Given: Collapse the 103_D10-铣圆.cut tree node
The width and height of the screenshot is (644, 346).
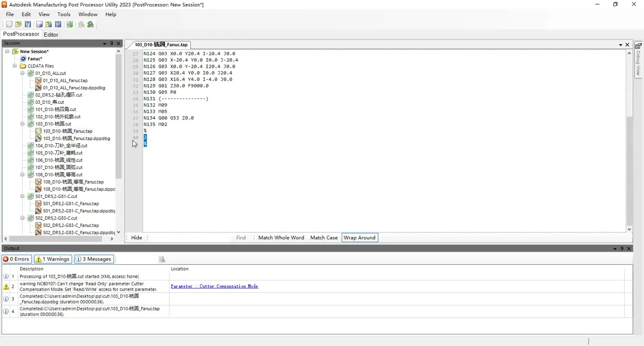Looking at the screenshot, I should click(x=23, y=124).
